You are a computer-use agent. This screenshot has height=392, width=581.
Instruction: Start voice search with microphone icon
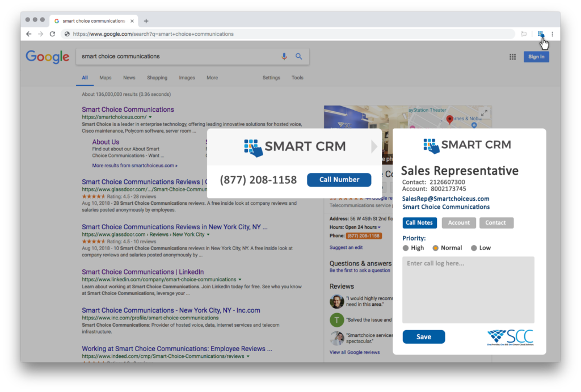(x=284, y=56)
